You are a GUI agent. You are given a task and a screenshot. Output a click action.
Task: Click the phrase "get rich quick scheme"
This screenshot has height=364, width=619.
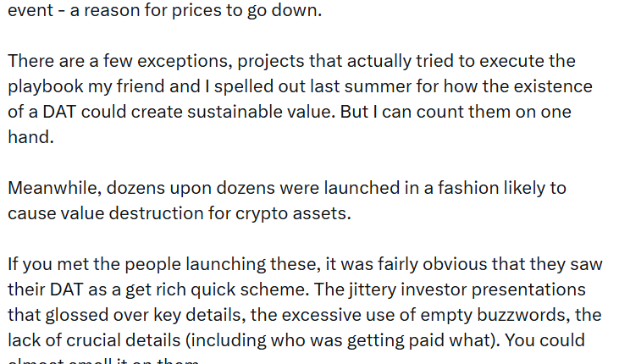(x=218, y=290)
